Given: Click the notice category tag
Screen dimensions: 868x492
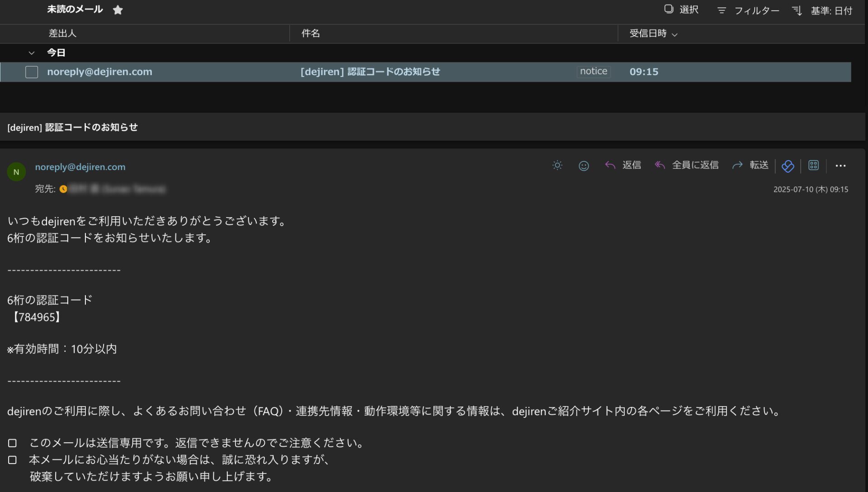Looking at the screenshot, I should pyautogui.click(x=593, y=71).
